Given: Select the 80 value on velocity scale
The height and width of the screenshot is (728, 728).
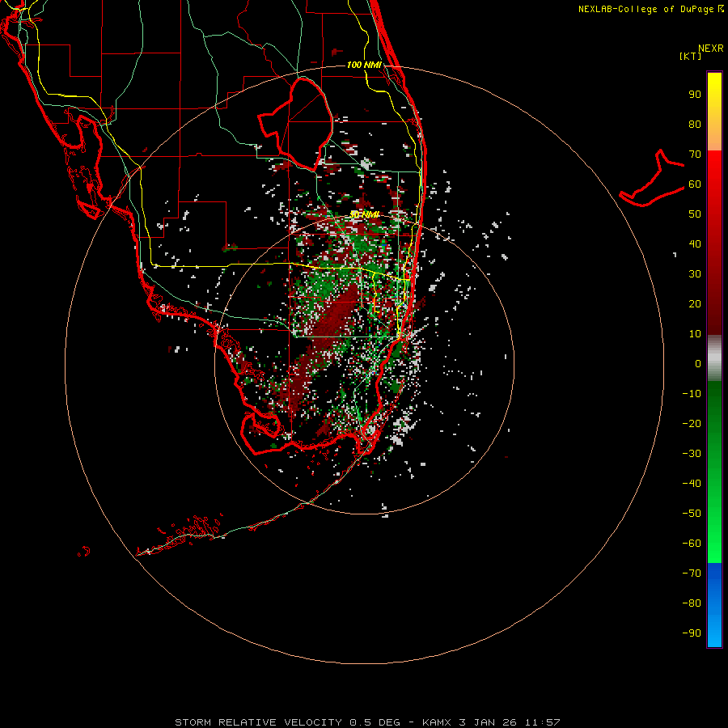Looking at the screenshot, I should (x=695, y=124).
